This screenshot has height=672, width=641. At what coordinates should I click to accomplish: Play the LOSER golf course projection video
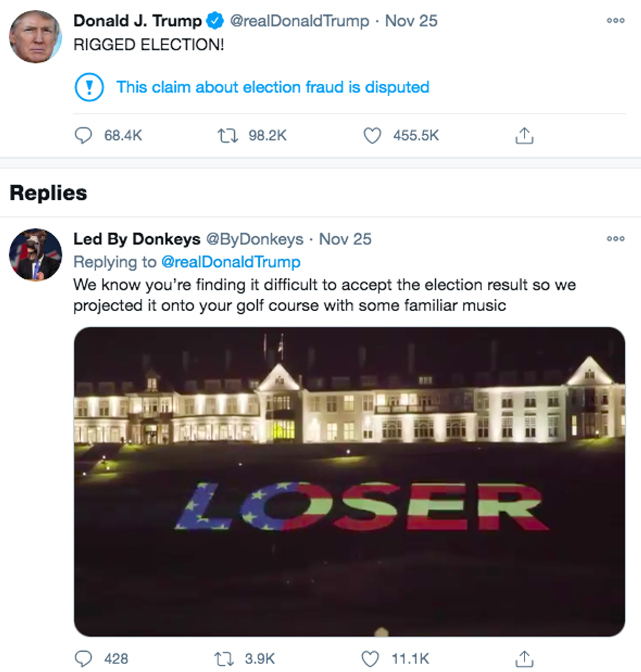pyautogui.click(x=349, y=481)
